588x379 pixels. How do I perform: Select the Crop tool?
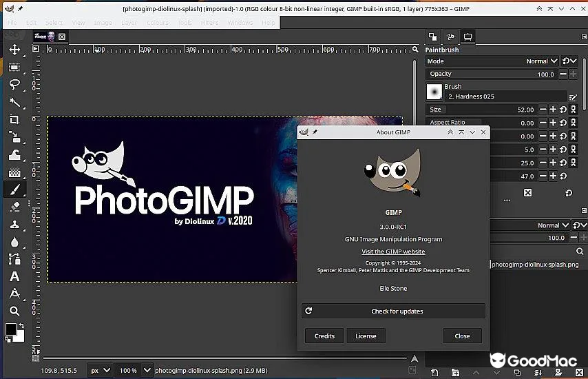tap(14, 120)
